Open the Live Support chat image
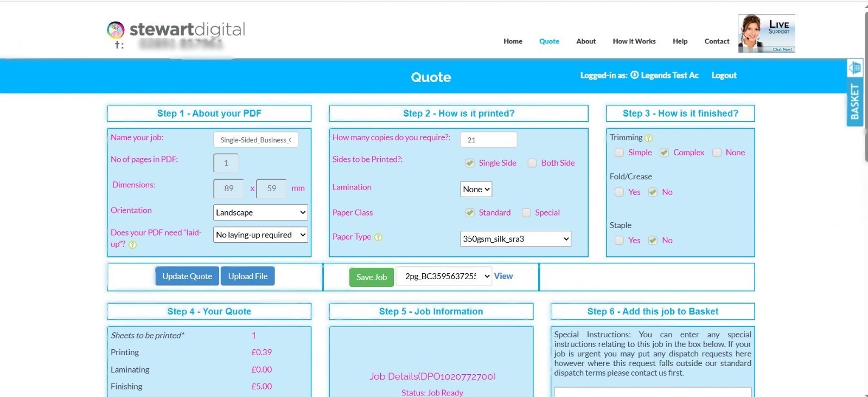 point(766,34)
